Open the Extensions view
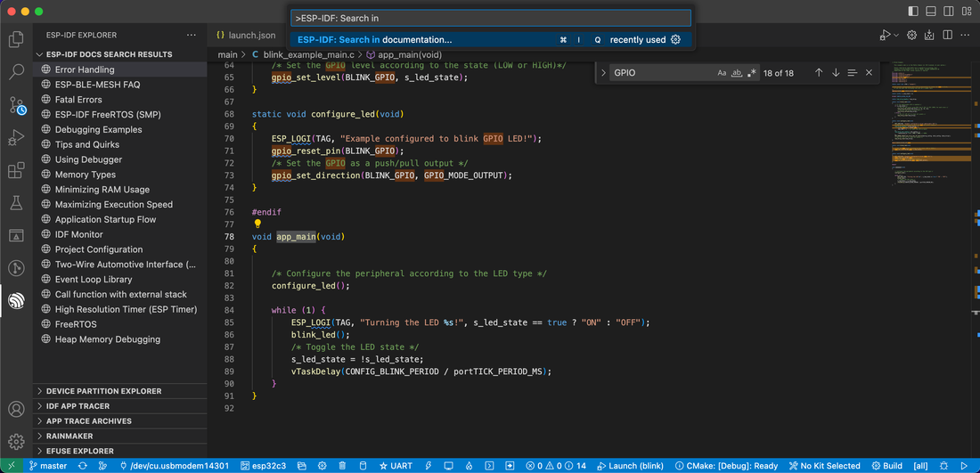This screenshot has width=980, height=473. coord(16,170)
